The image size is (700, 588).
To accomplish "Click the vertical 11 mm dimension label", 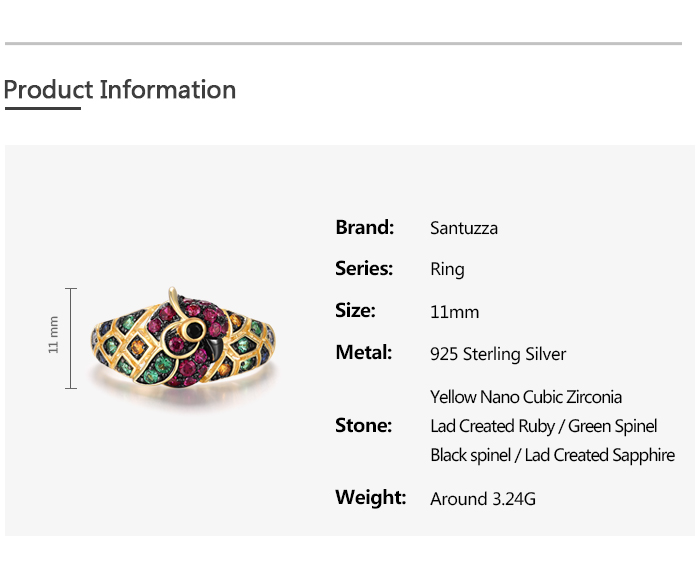I will click(54, 334).
